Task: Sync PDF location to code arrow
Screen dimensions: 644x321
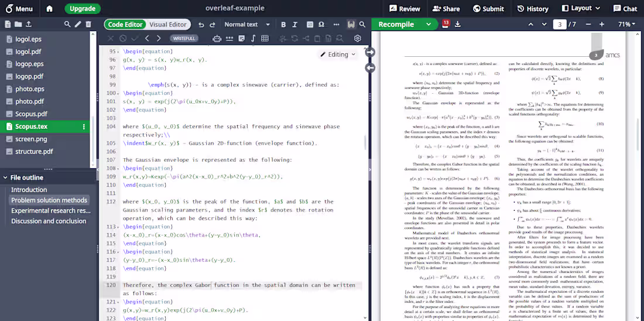Action: tap(370, 68)
